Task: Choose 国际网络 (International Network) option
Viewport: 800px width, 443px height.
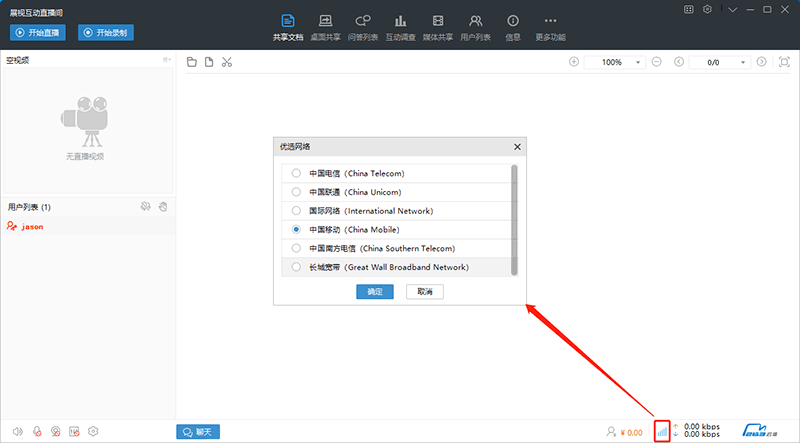Action: 295,211
